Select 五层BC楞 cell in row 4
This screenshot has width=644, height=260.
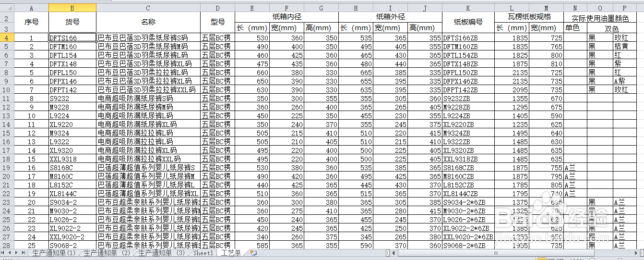pos(217,37)
